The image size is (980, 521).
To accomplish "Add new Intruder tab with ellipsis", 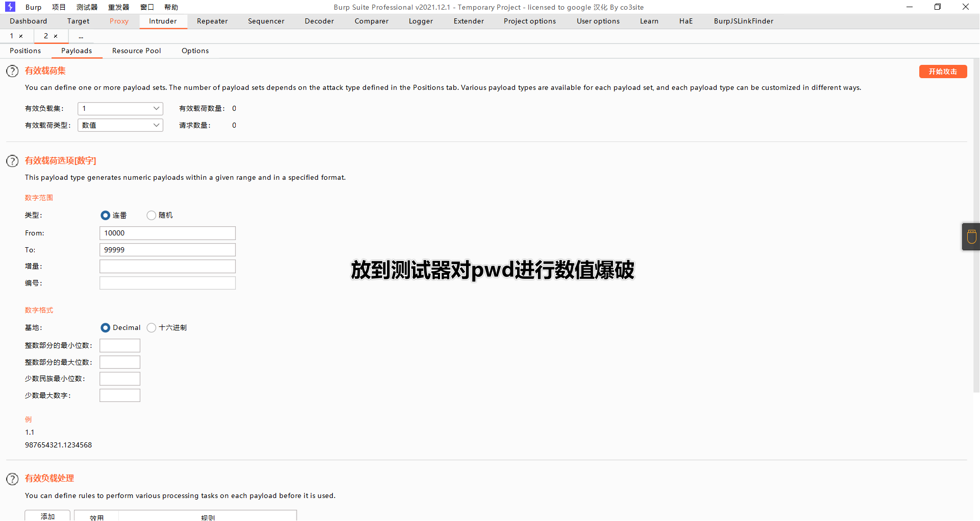I will pos(81,36).
